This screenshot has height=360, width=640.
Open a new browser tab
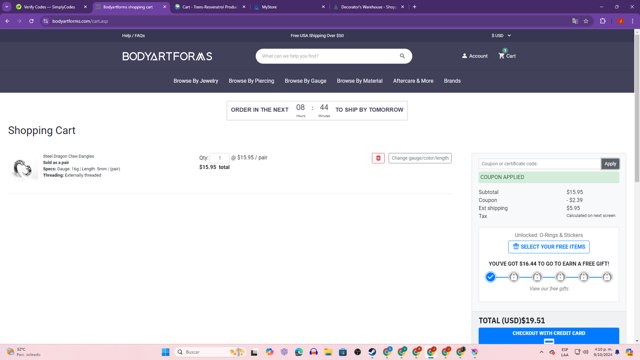[x=414, y=7]
